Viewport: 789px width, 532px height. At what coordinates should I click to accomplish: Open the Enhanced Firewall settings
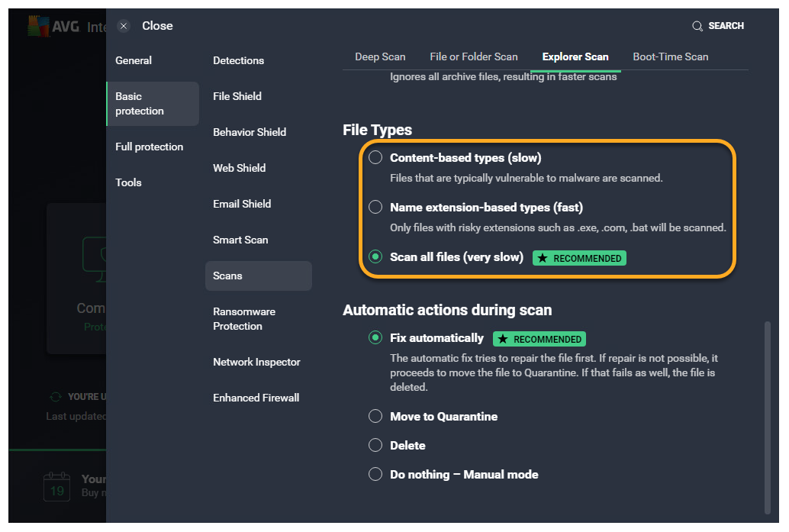[256, 398]
